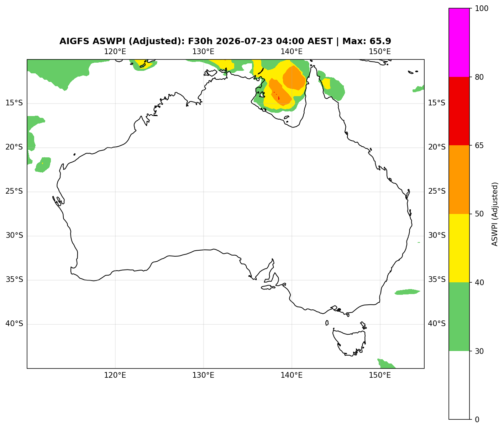The height and width of the screenshot is (429, 504).
Task: Click the left axis label 25°S
Action: (14, 192)
